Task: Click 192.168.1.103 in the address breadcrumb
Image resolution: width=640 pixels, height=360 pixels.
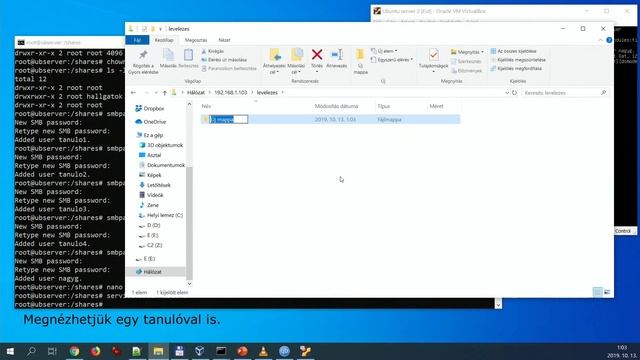Action: tap(231, 93)
